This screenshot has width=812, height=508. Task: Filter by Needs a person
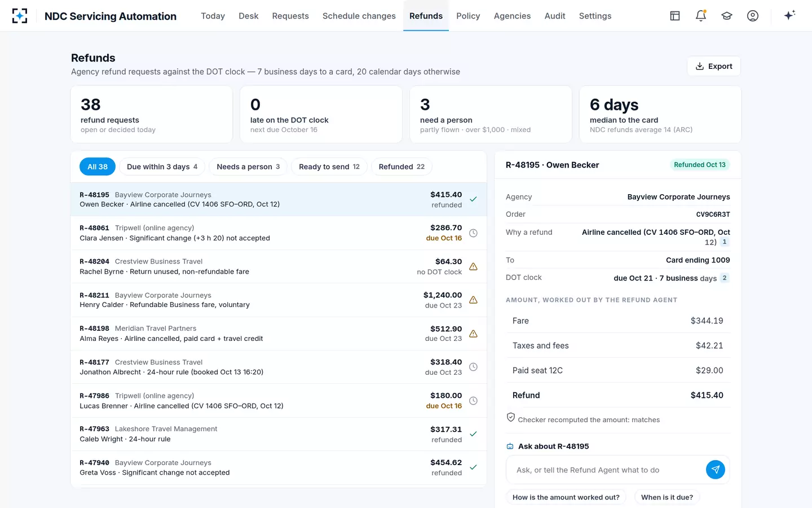[x=248, y=167]
